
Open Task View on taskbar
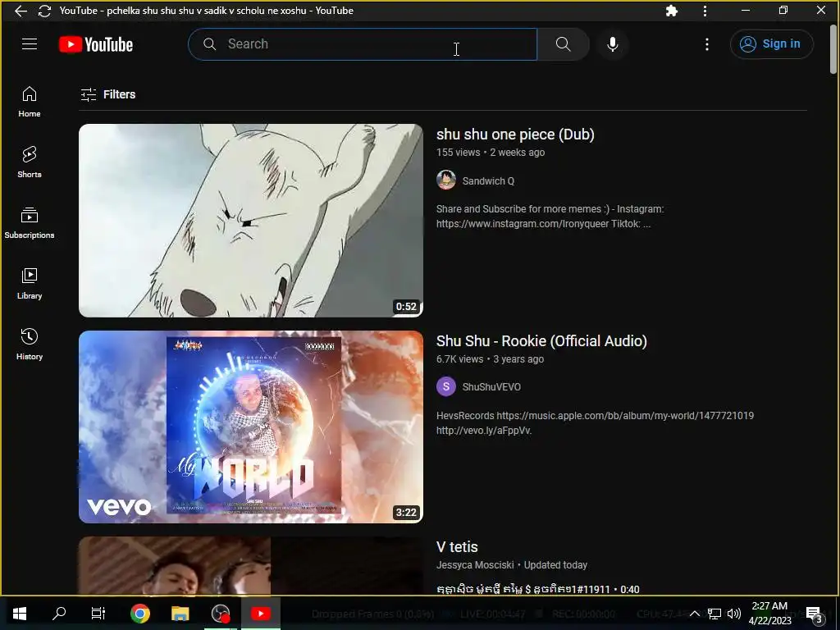[x=98, y=614]
